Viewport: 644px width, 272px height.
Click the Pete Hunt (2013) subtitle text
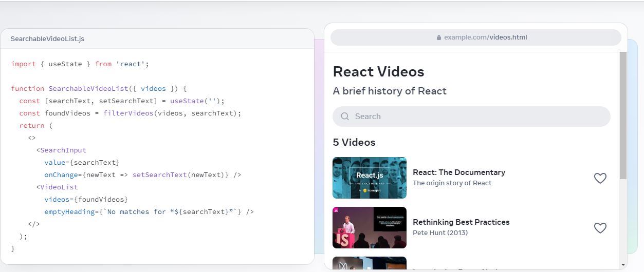(x=440, y=233)
